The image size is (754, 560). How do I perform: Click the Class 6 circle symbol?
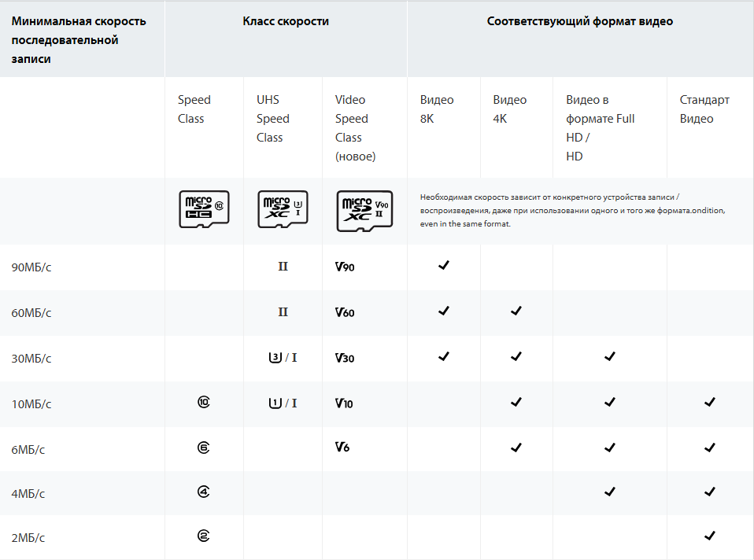(x=204, y=448)
